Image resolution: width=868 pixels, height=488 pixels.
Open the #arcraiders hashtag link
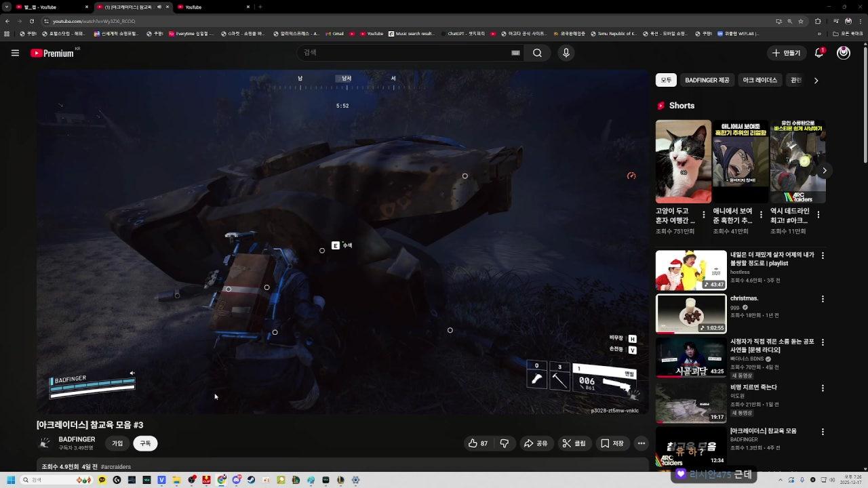tap(116, 467)
